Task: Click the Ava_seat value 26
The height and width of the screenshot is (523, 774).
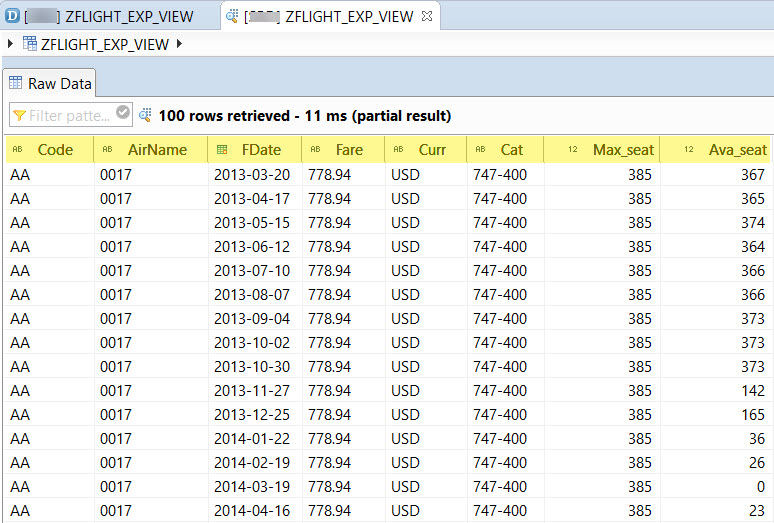Action: click(x=757, y=463)
